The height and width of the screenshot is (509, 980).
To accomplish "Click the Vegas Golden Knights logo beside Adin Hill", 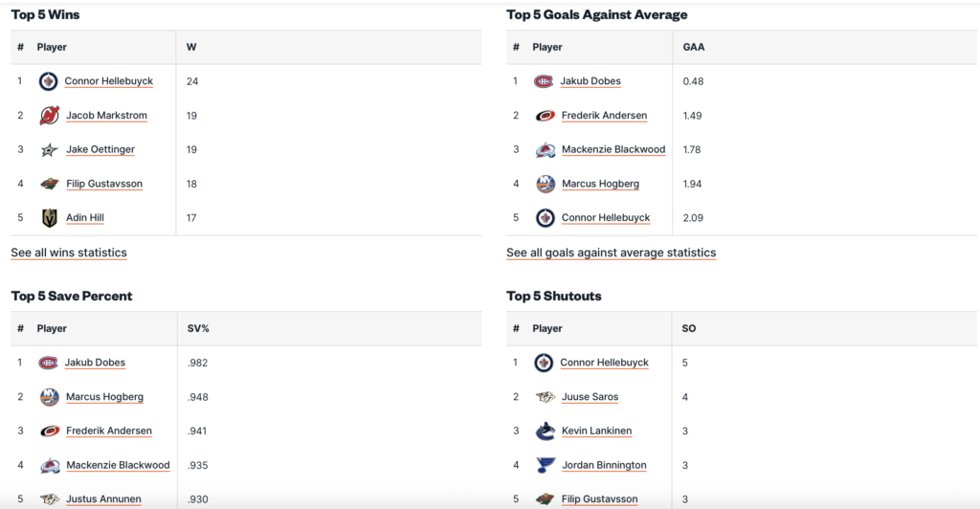I will point(49,218).
